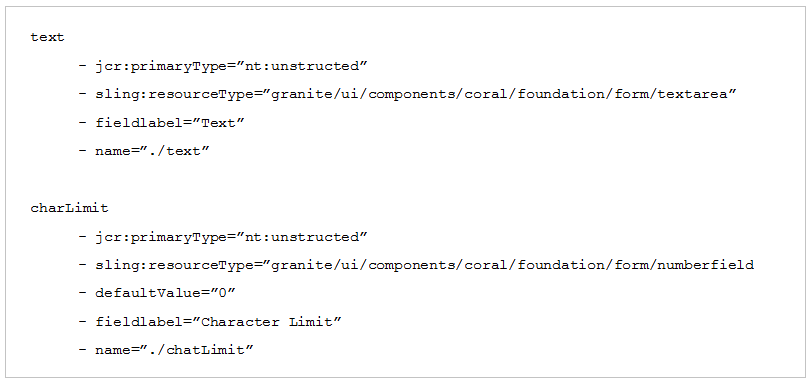Screen dimensions: 812x383
Task: Click the dash before name="./text"
Action: 82,152
